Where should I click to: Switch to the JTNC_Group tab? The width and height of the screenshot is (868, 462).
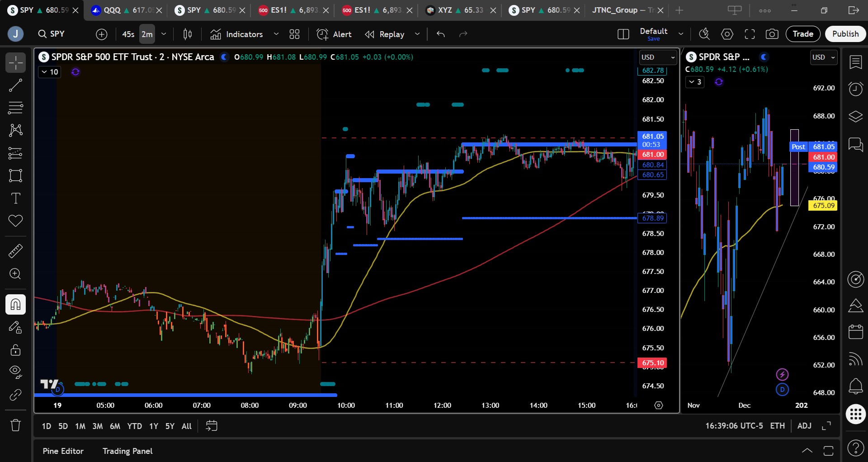point(627,10)
